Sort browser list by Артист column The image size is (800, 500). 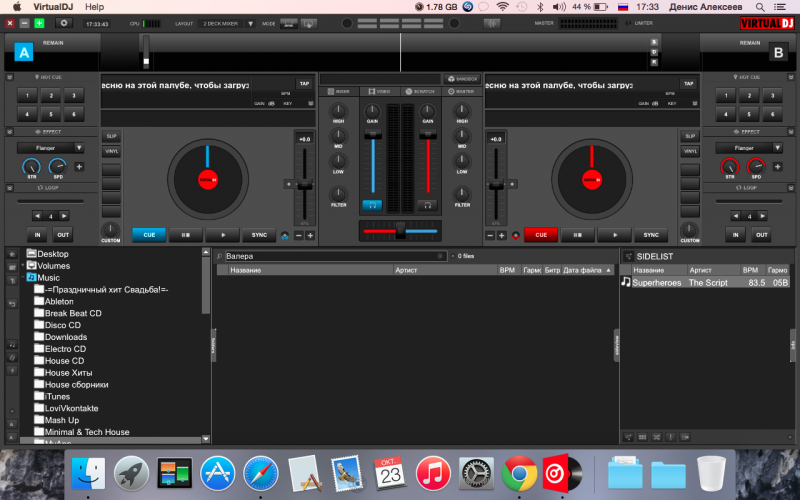445,270
